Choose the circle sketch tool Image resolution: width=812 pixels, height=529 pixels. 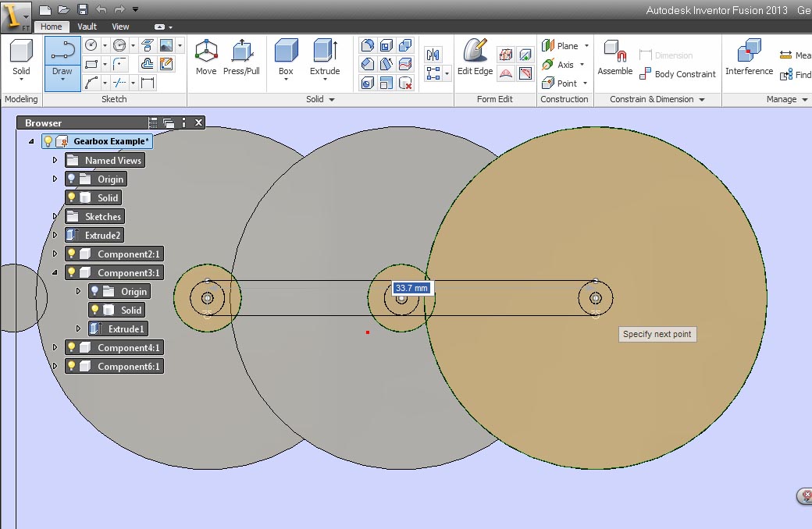coord(91,45)
